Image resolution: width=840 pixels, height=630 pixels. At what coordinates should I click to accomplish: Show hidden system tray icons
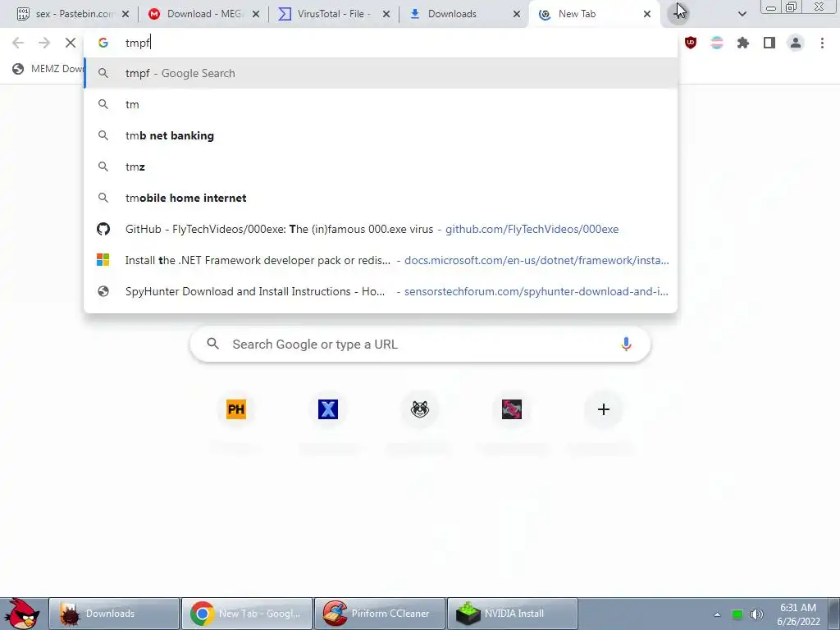coord(717,614)
